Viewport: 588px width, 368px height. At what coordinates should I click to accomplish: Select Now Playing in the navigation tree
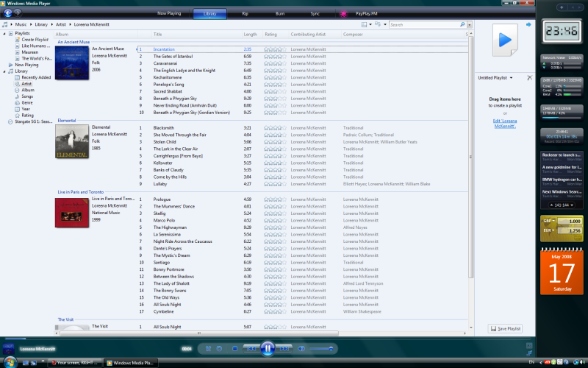click(x=26, y=65)
